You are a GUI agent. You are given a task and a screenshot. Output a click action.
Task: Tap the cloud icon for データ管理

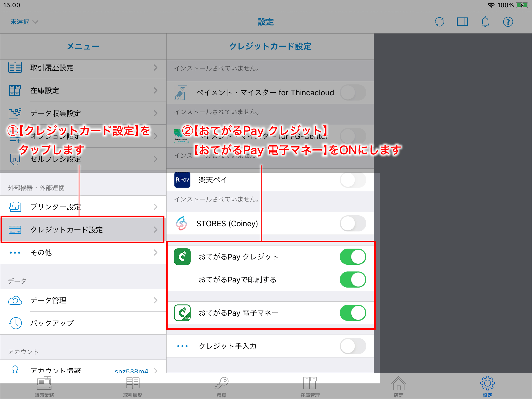15,300
